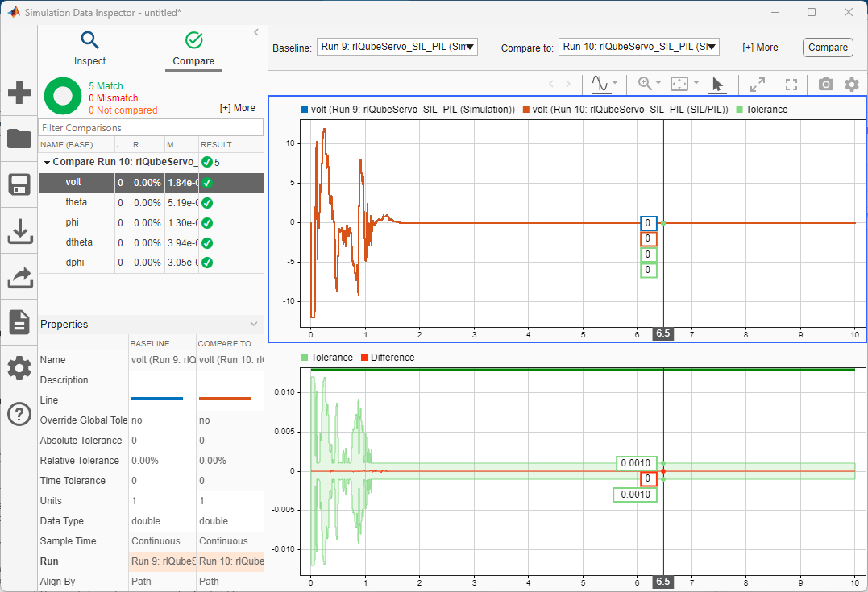Click the export share arrow icon
The width and height of the screenshot is (868, 592).
click(19, 277)
